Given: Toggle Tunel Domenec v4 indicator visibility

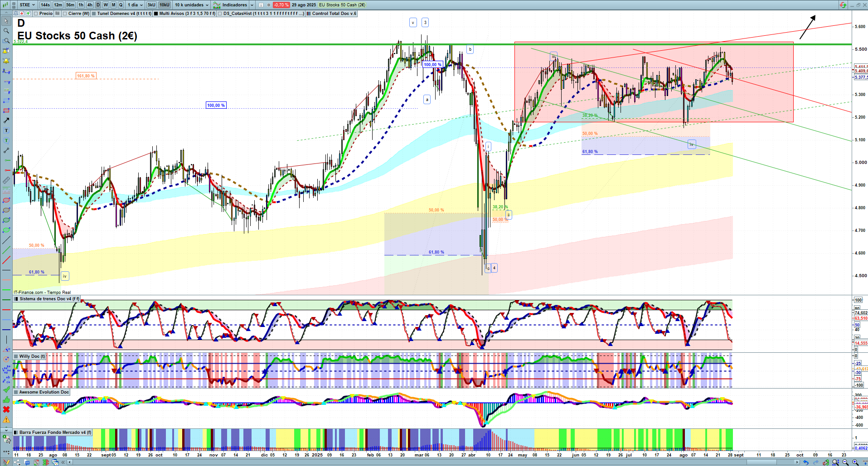Looking at the screenshot, I should (x=94, y=14).
